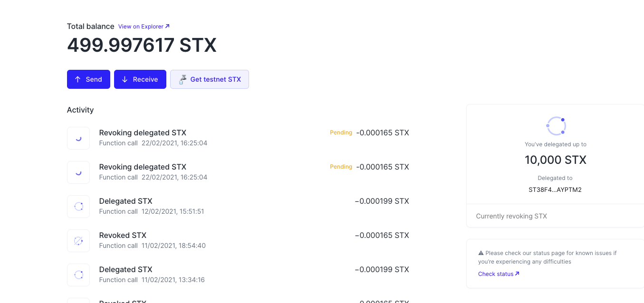Request funds via Get testnet STX

[209, 79]
